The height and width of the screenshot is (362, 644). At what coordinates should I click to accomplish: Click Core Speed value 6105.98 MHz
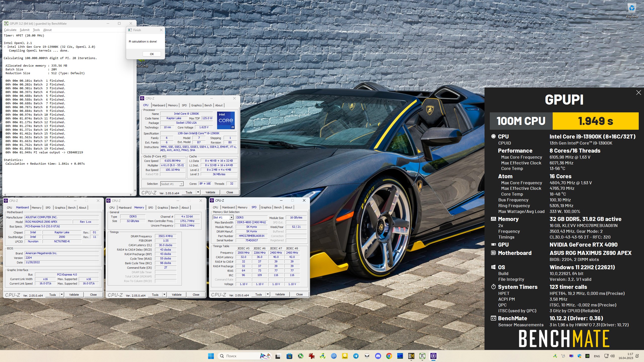tap(173, 161)
